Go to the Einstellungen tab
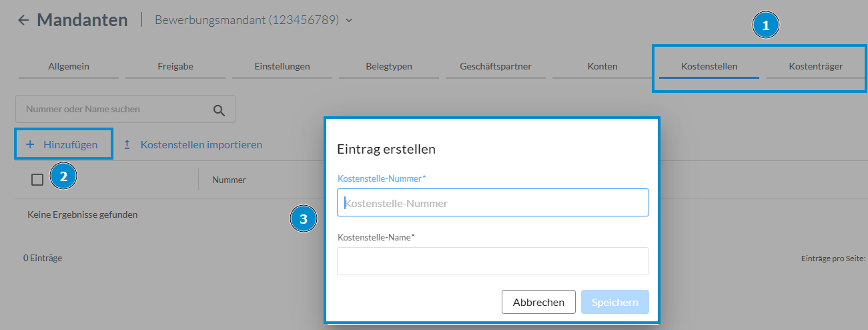This screenshot has height=330, width=868. click(282, 66)
